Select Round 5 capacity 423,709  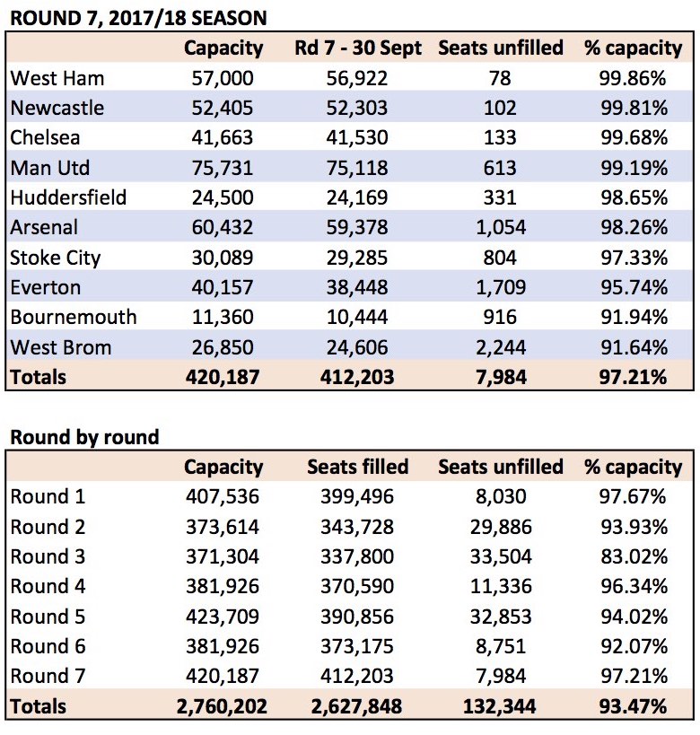point(223,617)
